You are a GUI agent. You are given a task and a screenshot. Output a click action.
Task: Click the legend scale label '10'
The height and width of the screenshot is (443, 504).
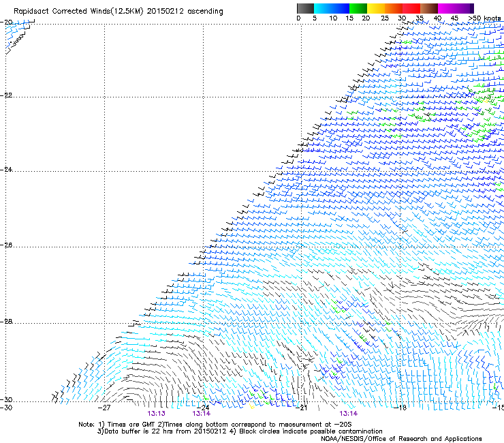(333, 18)
